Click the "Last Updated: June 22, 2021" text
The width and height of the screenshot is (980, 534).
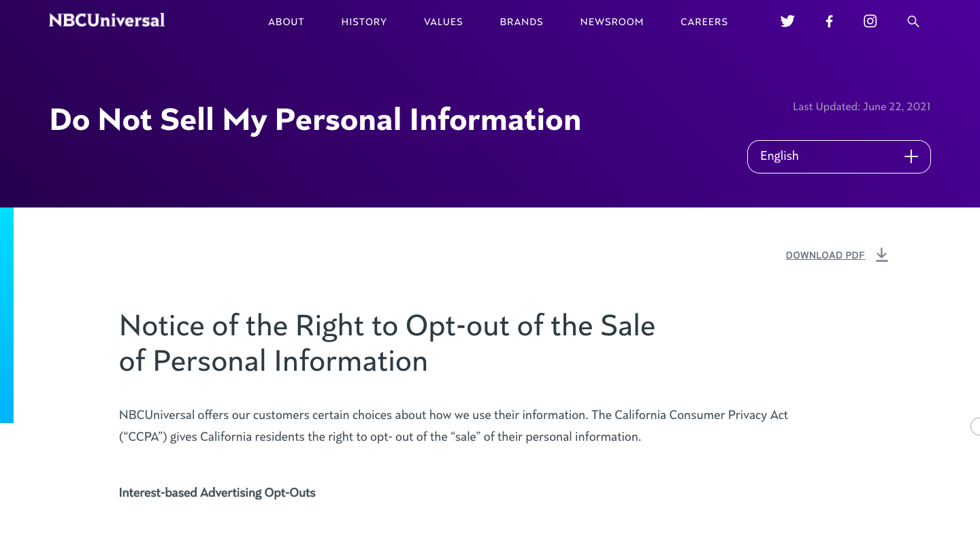(x=862, y=107)
